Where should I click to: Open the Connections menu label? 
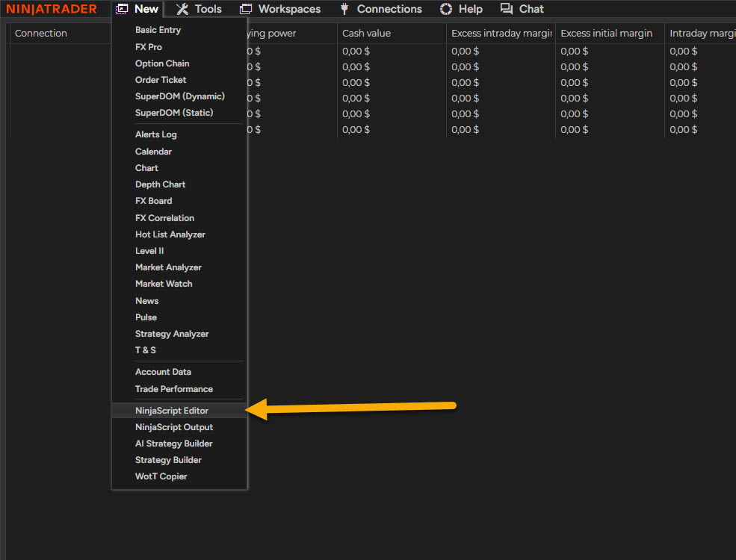389,9
